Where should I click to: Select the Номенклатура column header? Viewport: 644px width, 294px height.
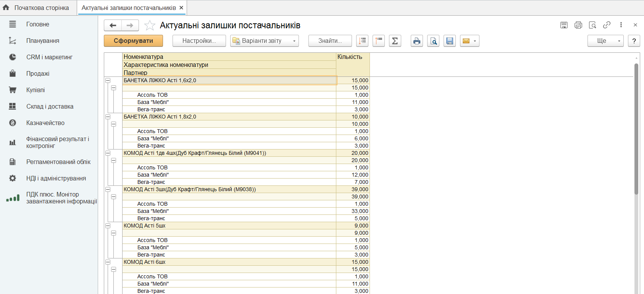point(229,57)
